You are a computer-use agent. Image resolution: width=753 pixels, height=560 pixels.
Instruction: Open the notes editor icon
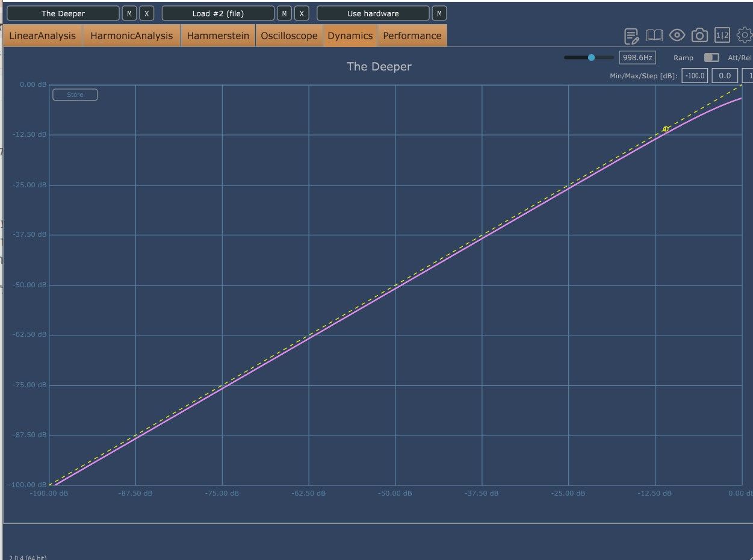(631, 36)
